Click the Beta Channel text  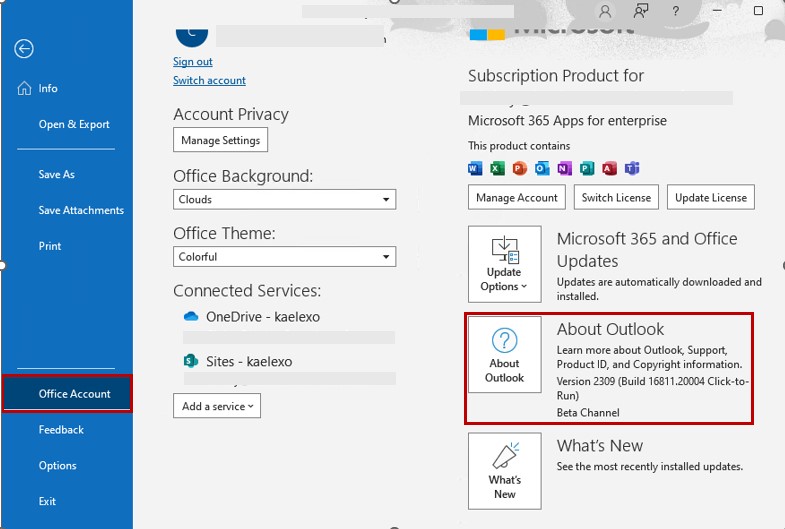588,412
